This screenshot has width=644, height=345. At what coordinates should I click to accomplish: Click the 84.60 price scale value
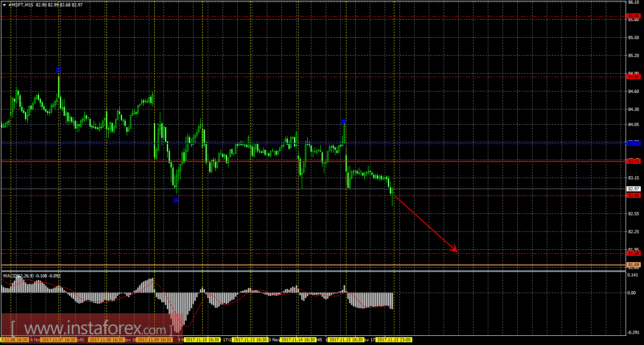(x=633, y=92)
